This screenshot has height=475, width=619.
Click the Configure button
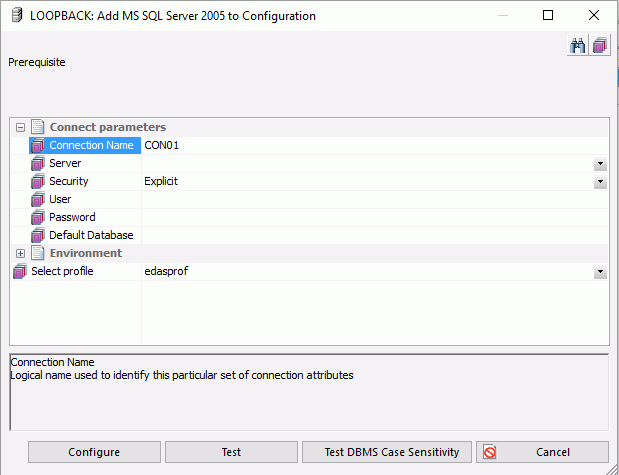point(94,452)
